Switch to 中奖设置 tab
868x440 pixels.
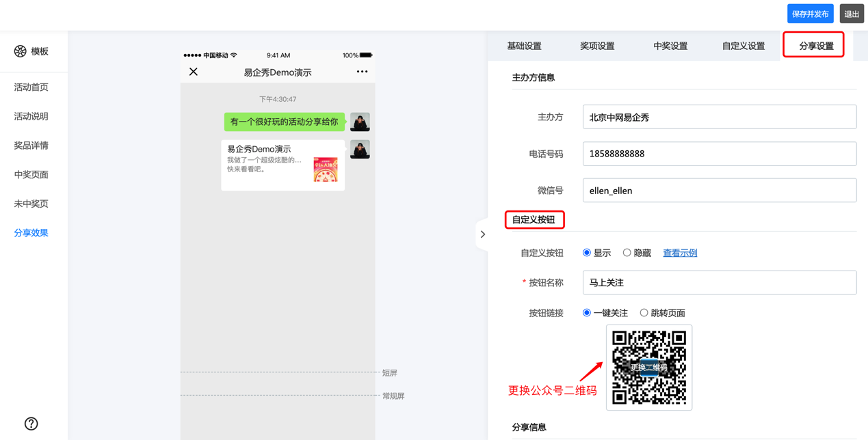(670, 46)
